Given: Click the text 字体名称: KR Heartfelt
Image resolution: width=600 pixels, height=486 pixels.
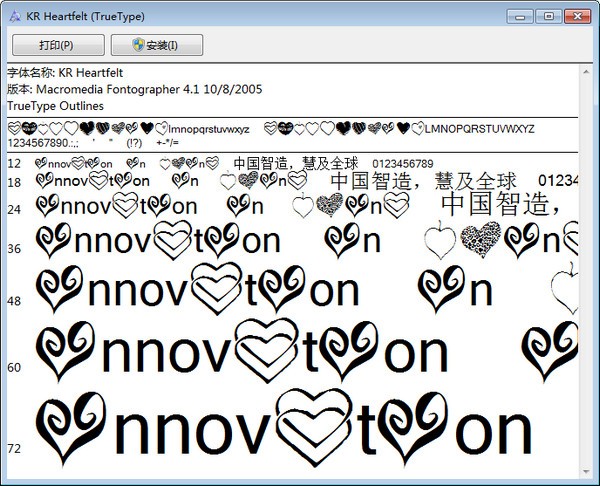Looking at the screenshot, I should 65,73.
